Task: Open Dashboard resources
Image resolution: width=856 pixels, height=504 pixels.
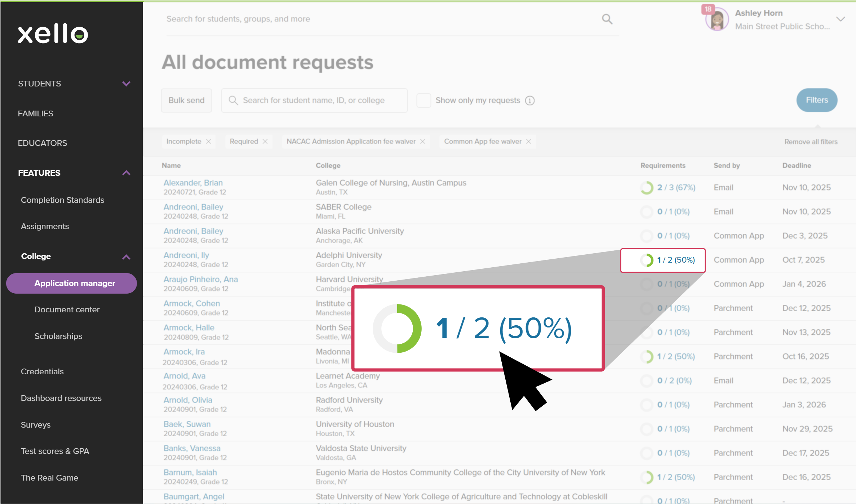Action: [x=61, y=398]
